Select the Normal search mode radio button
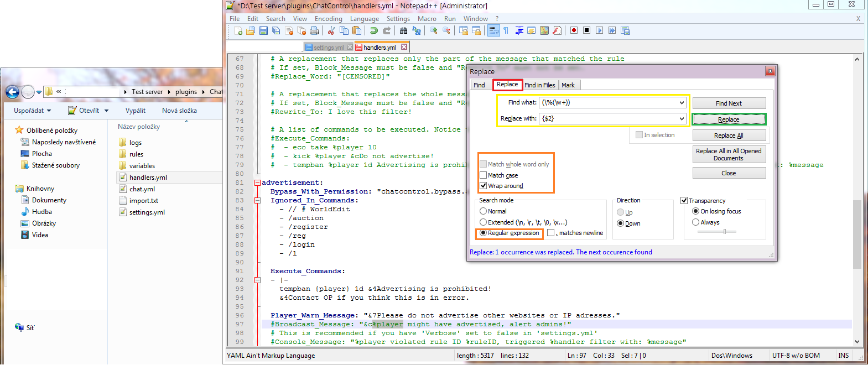The width and height of the screenshot is (868, 365). (484, 211)
